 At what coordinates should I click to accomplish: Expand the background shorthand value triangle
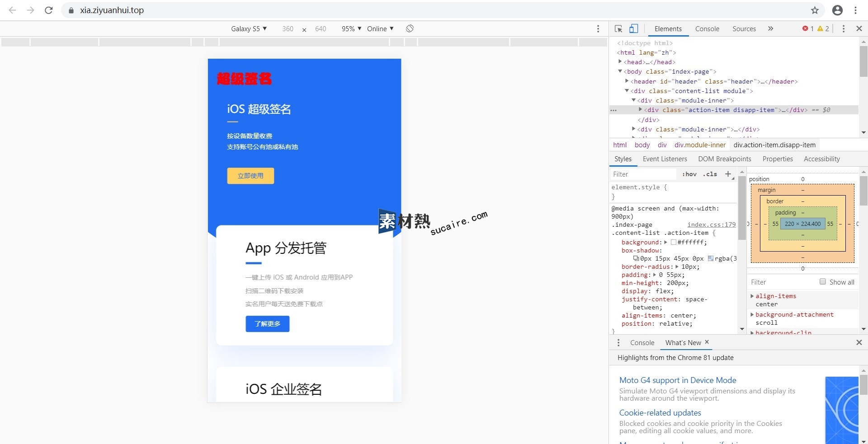point(665,242)
